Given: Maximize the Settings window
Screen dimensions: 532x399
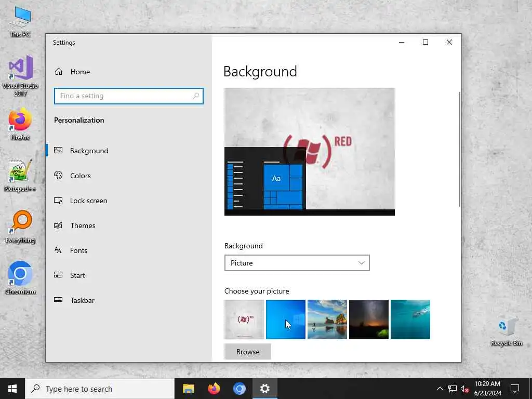Looking at the screenshot, I should coord(425,42).
